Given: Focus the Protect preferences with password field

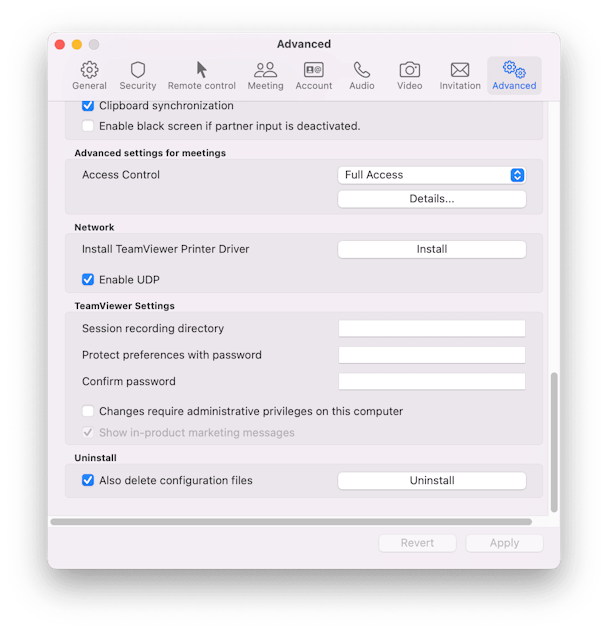Looking at the screenshot, I should click(432, 355).
